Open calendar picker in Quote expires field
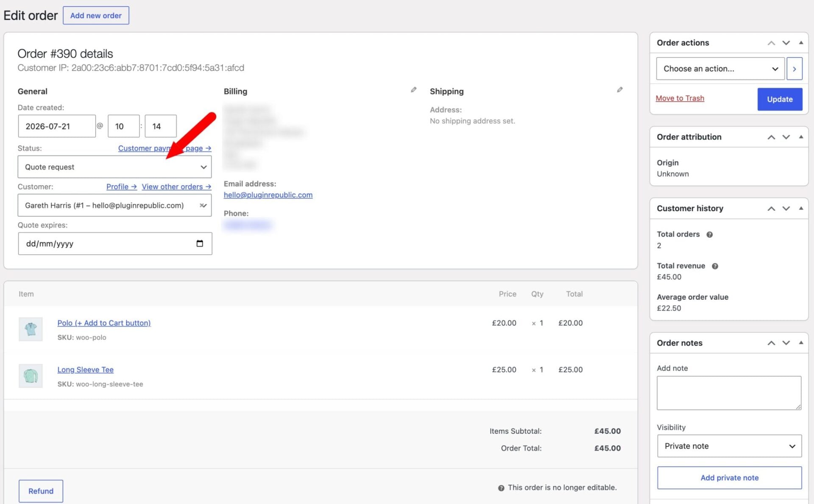814x504 pixels. (x=200, y=243)
